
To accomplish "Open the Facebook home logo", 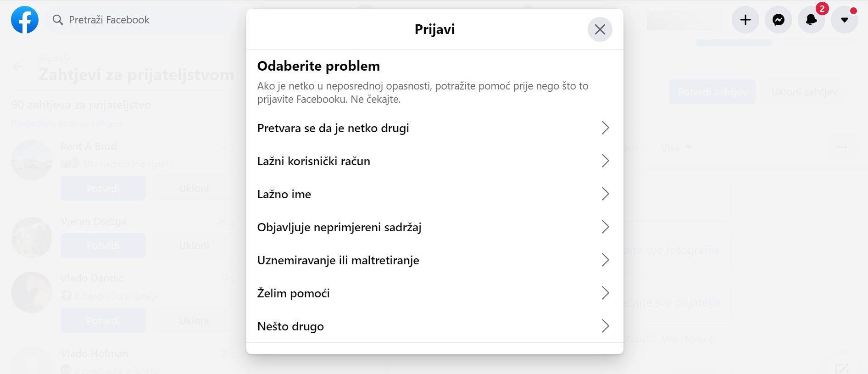I will [x=25, y=20].
